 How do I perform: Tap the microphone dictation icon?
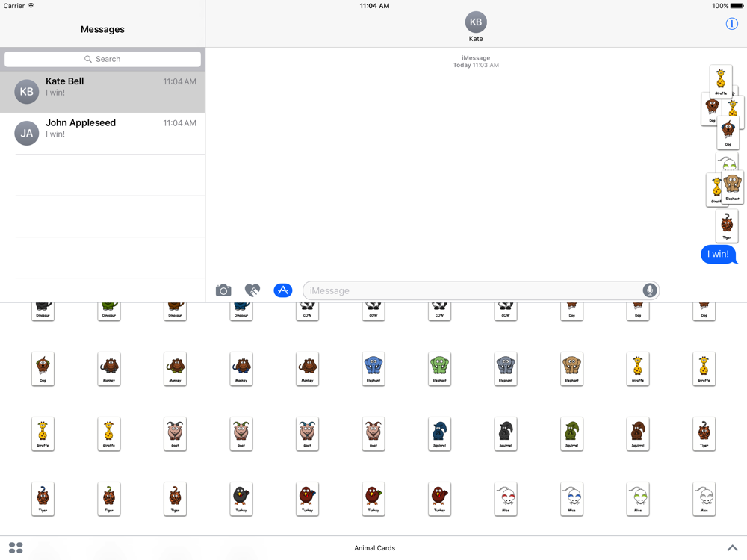tap(649, 290)
